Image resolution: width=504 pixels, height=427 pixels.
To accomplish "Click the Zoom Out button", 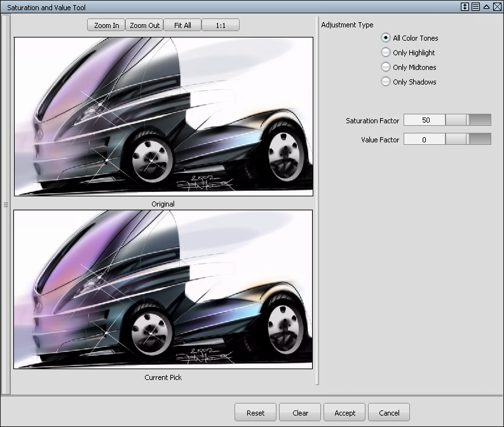I will click(144, 25).
